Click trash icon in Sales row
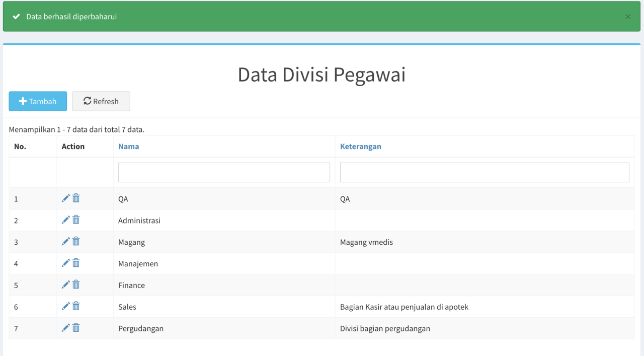The height and width of the screenshot is (356, 644). 76,307
